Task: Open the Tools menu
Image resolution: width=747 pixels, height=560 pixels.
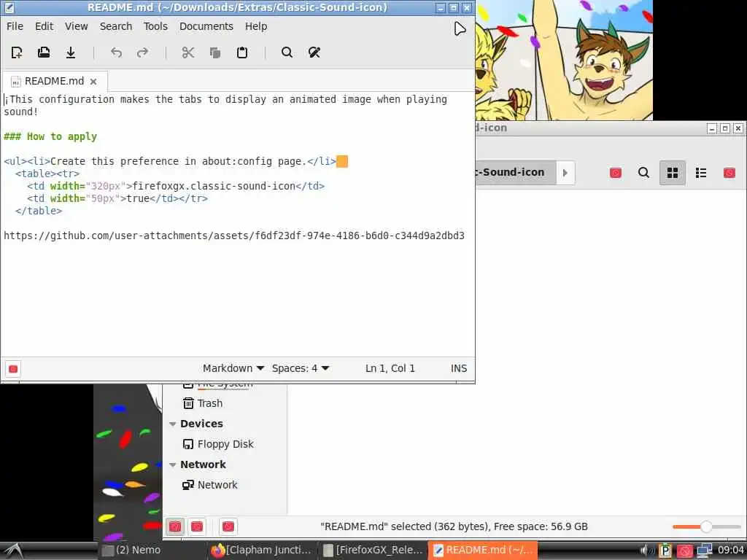Action: [156, 26]
